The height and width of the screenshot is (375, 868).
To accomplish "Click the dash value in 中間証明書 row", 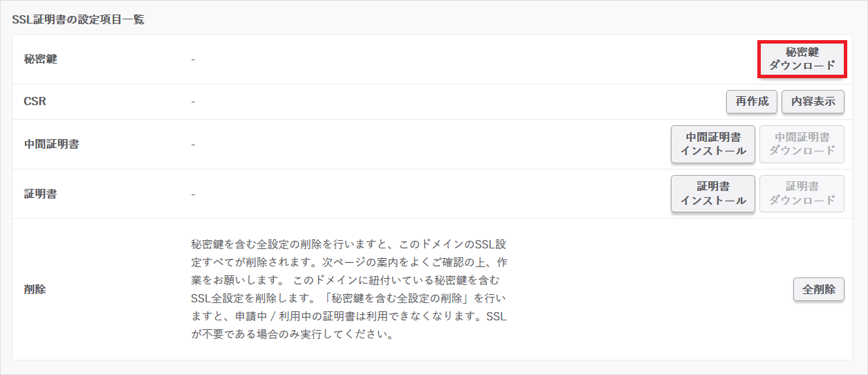I will 193,145.
